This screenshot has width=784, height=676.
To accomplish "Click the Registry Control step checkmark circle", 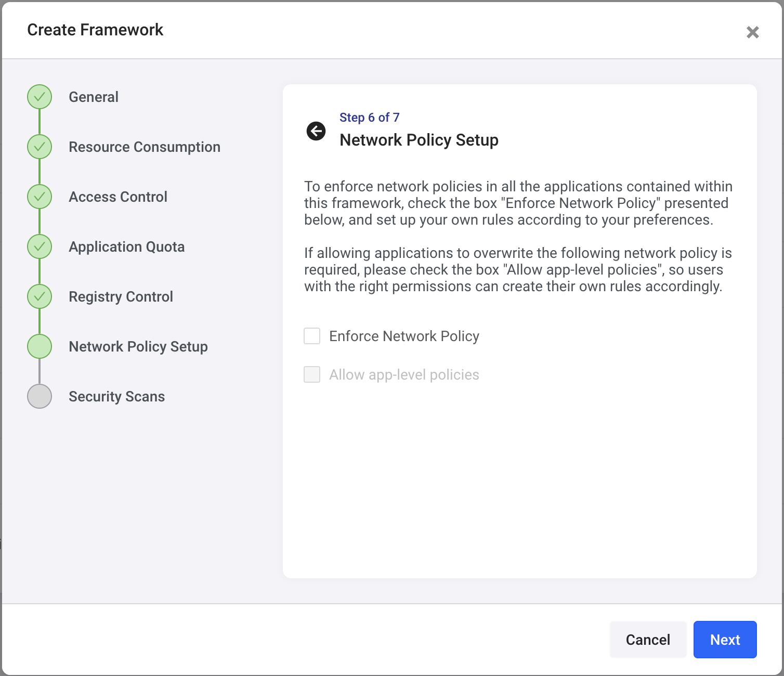I will pos(40,296).
